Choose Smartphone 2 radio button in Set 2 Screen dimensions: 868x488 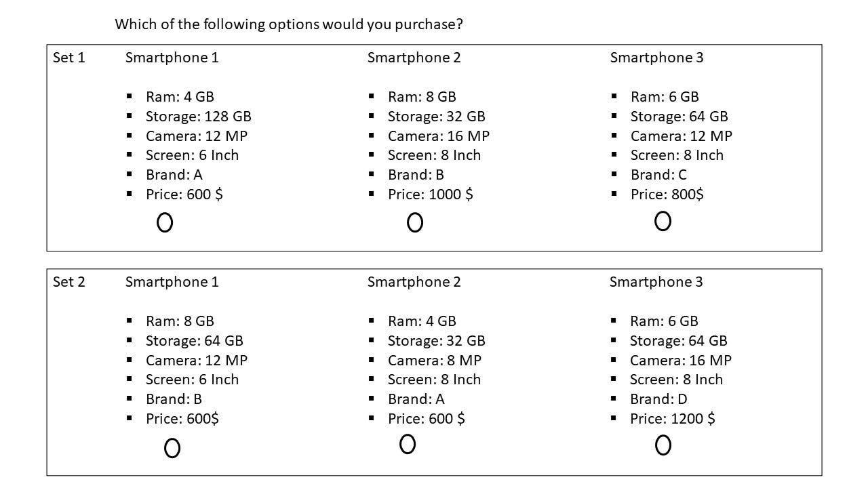tap(408, 444)
